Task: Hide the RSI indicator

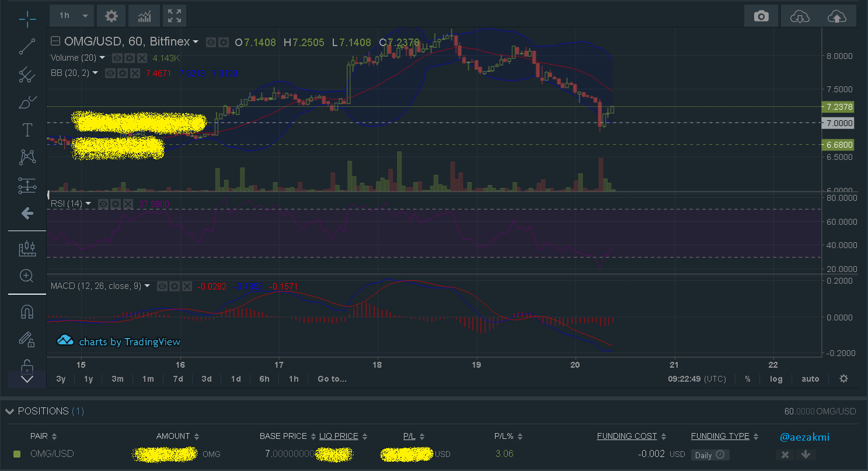Action: coord(103,204)
